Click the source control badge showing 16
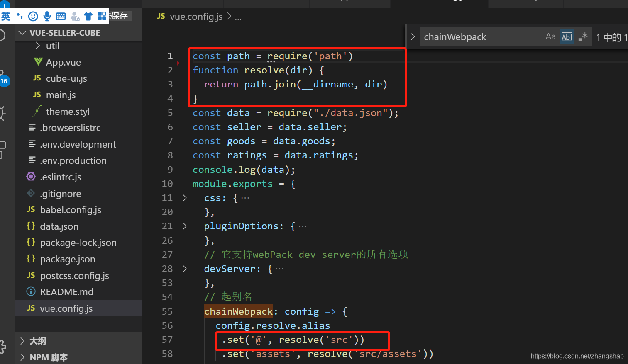This screenshot has height=364, width=628. click(x=4, y=81)
